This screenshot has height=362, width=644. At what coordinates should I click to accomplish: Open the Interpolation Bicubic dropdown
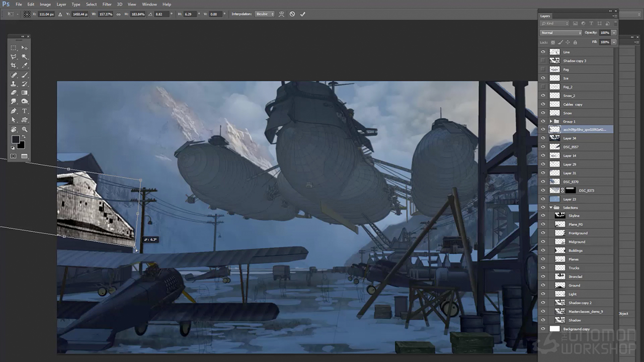coord(265,14)
